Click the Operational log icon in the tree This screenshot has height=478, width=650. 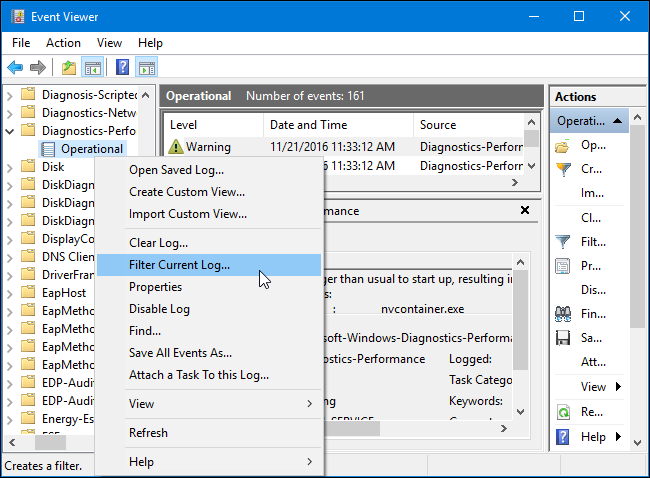(49, 149)
